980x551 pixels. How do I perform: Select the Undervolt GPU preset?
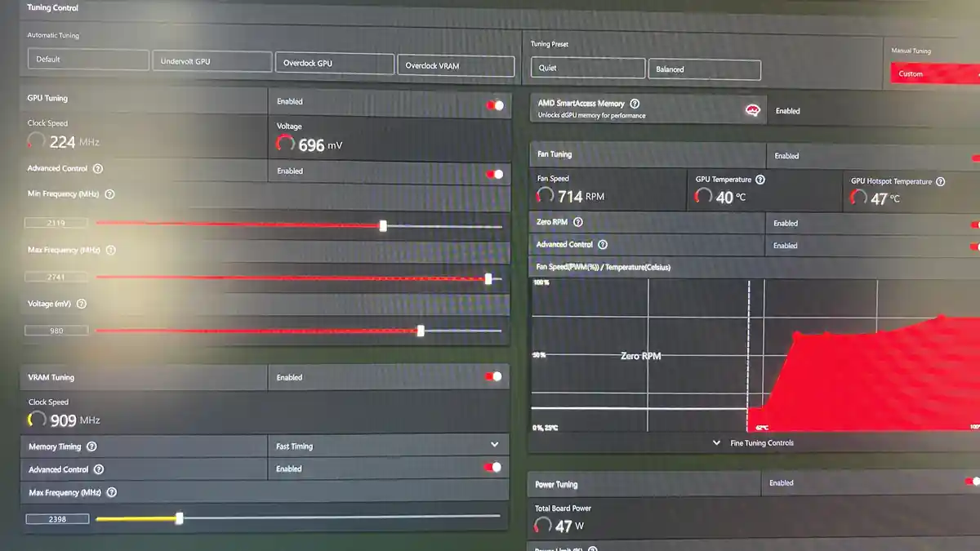pos(212,61)
